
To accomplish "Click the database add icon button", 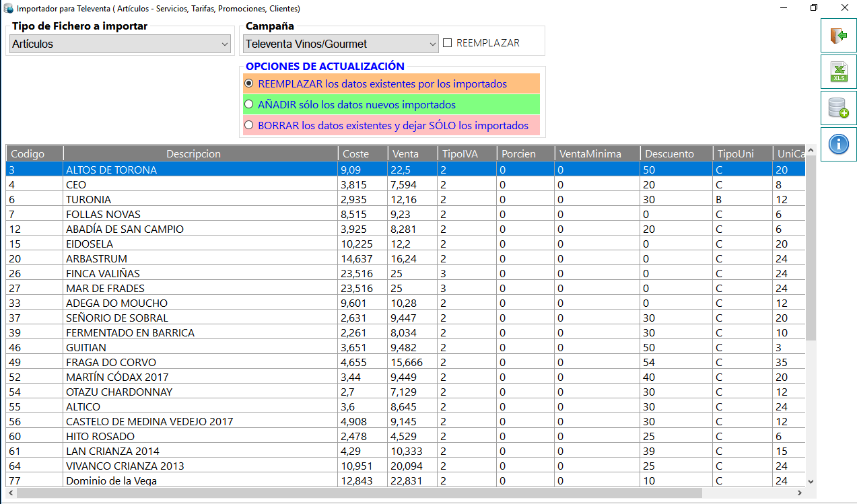I will click(838, 108).
